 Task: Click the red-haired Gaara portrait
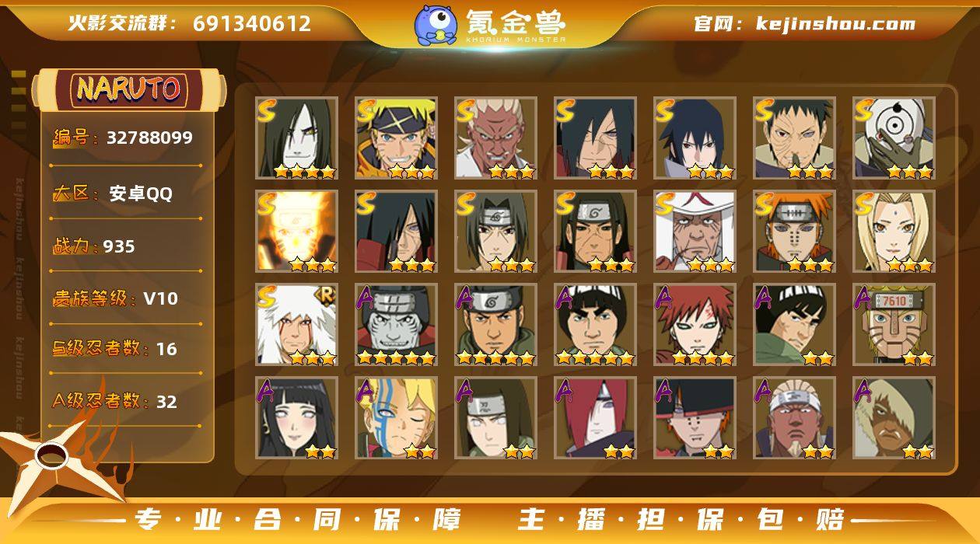[x=695, y=324]
